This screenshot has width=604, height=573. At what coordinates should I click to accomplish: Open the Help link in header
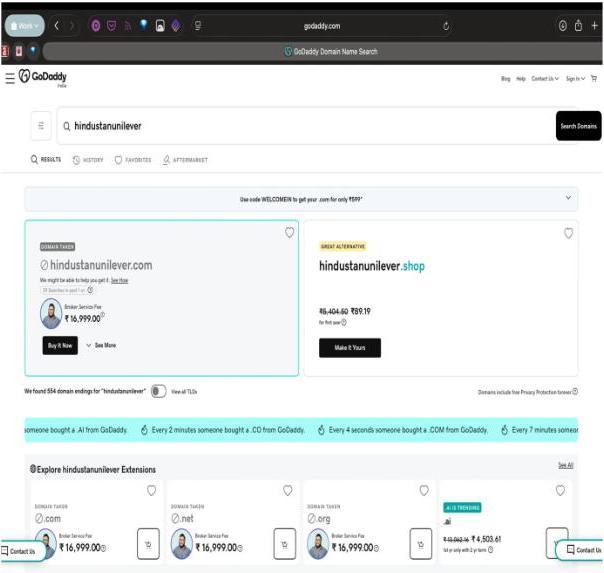click(521, 79)
